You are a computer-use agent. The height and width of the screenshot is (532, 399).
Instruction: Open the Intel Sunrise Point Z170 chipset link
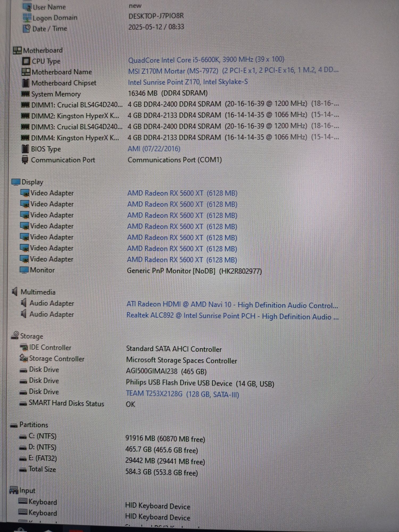[x=188, y=82]
